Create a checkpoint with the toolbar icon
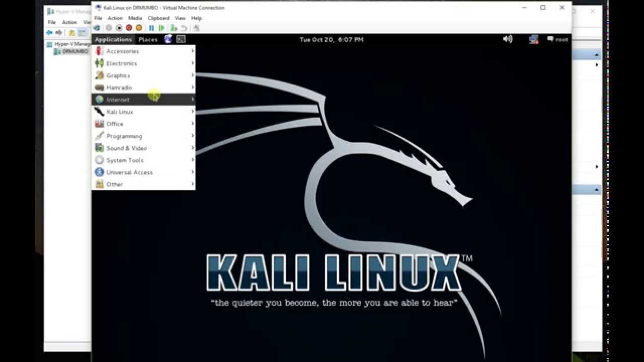 [174, 28]
